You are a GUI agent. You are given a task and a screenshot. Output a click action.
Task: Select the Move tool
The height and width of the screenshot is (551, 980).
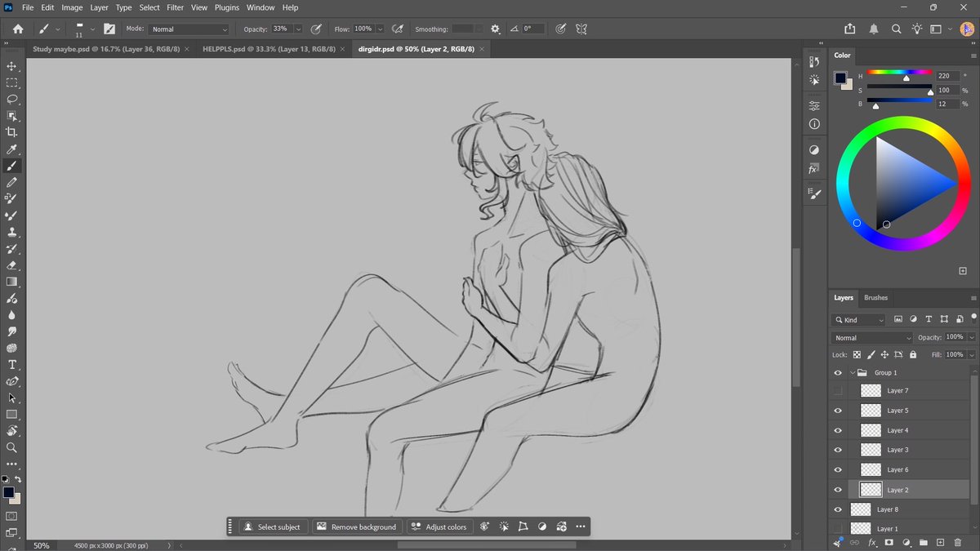(11, 66)
